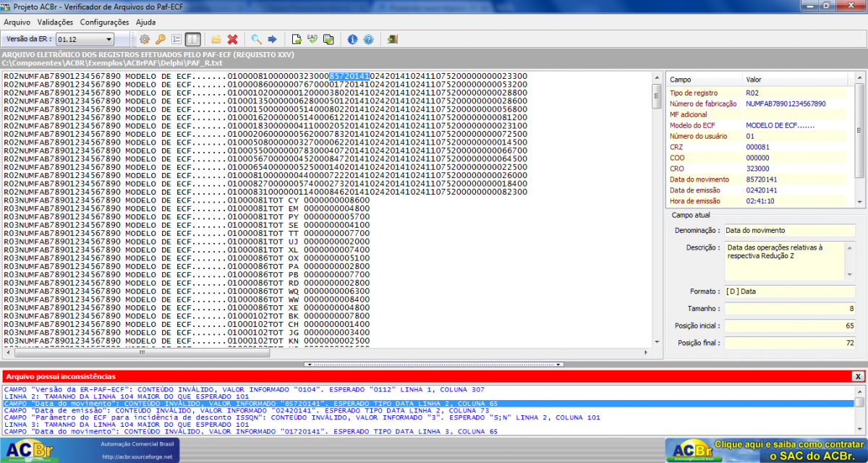Click the blue info icon

[x=352, y=39]
